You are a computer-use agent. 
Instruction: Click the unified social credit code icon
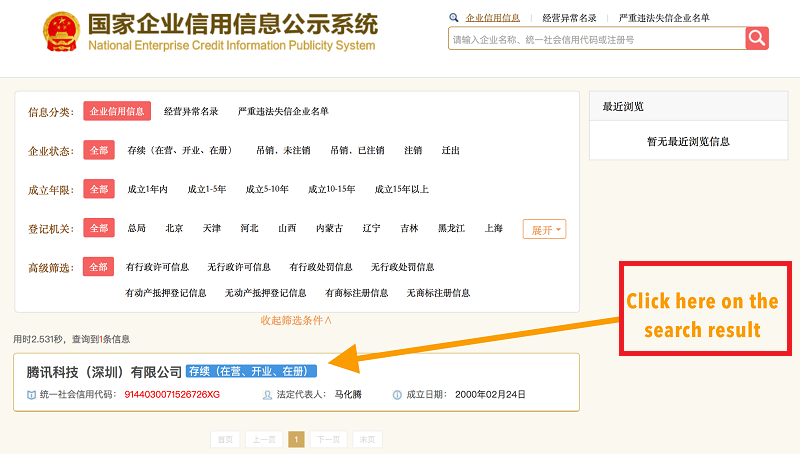[31, 395]
